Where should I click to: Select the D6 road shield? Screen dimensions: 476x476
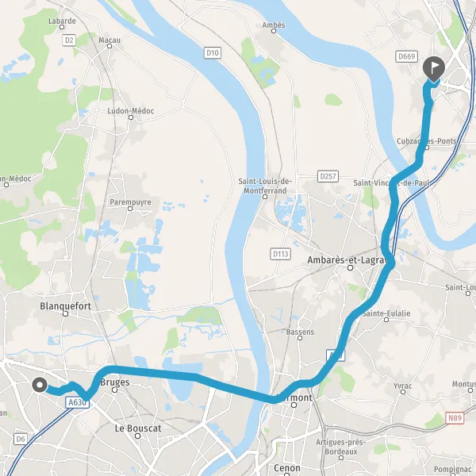21,439
